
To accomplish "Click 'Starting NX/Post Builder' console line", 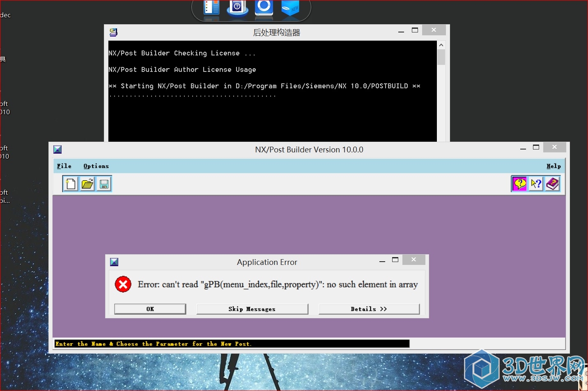I will coord(264,86).
